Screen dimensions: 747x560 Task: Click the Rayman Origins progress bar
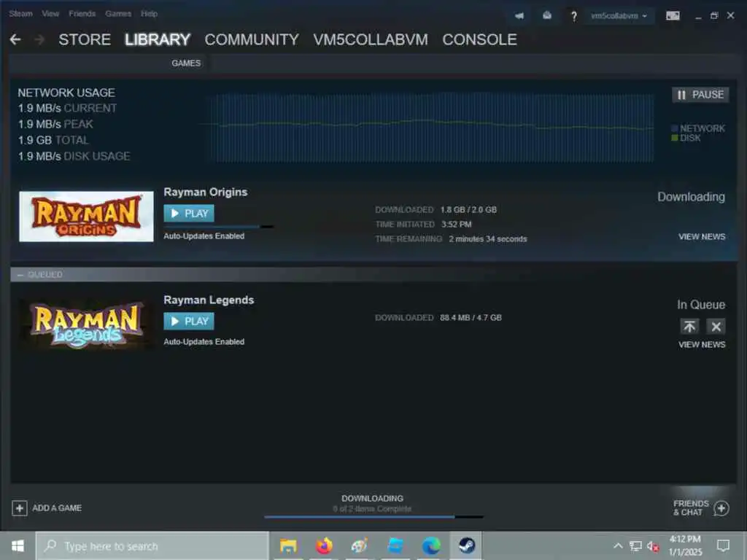[219, 227]
